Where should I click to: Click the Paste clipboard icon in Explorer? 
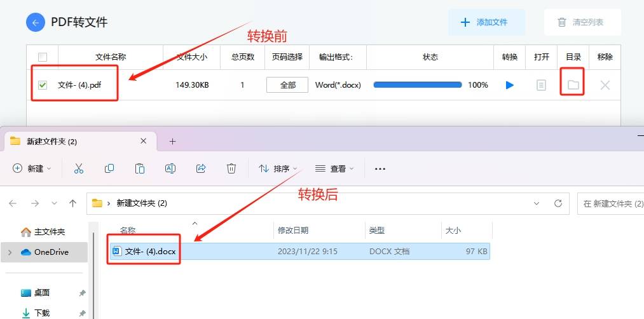(140, 168)
